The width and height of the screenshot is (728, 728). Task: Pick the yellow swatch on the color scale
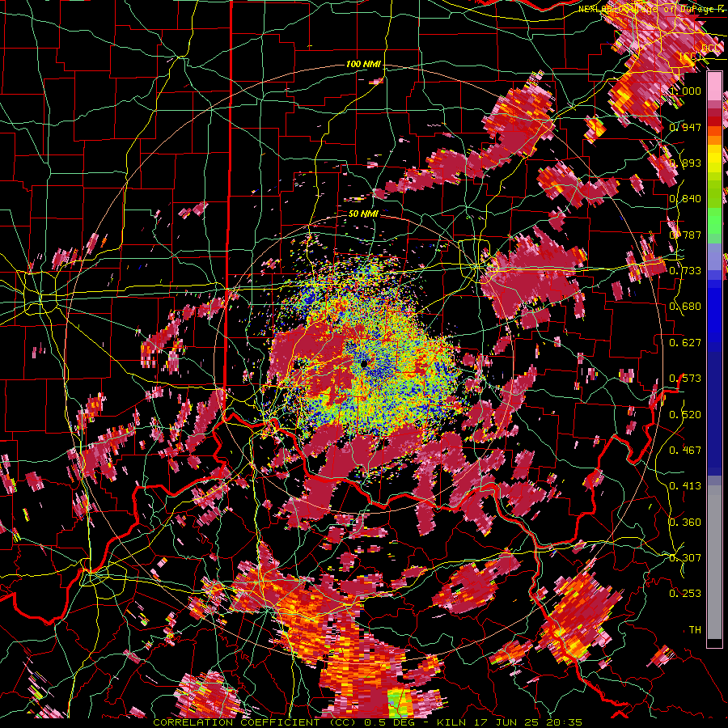714,159
